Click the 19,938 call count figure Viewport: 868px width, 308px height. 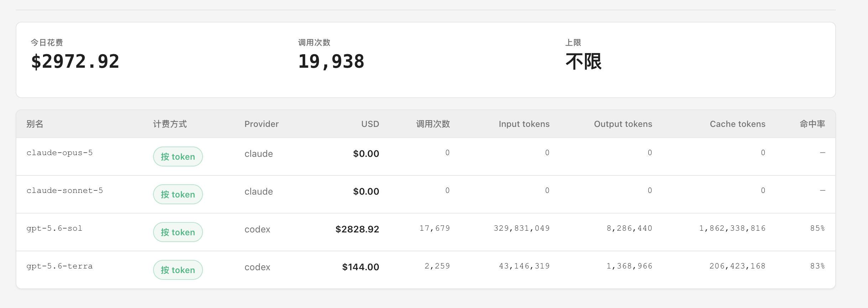click(x=331, y=61)
